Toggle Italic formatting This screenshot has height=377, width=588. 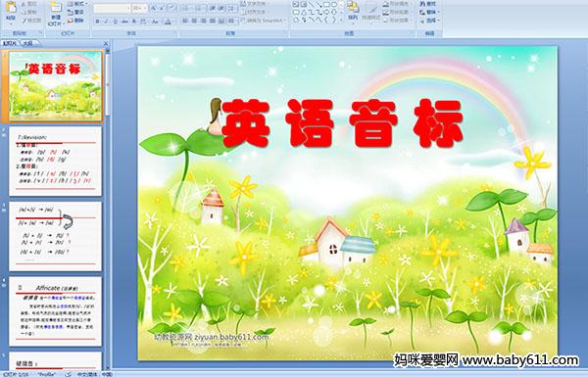point(106,22)
